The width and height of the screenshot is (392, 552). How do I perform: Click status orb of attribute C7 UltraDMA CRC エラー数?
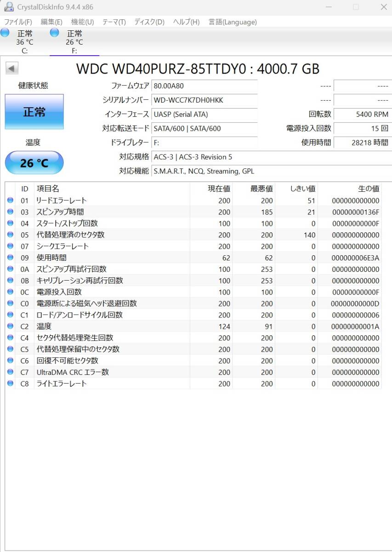click(x=10, y=372)
